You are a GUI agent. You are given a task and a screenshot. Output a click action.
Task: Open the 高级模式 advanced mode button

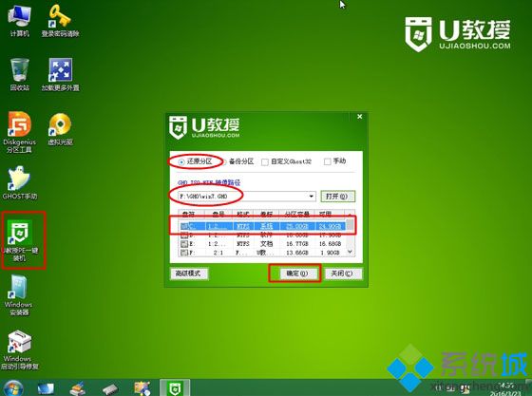click(x=189, y=273)
